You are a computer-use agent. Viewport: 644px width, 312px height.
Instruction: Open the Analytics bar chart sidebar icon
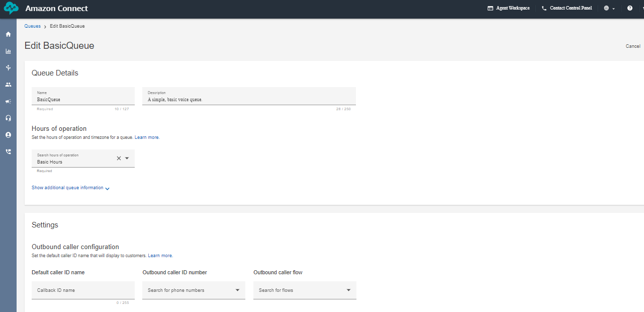click(8, 51)
